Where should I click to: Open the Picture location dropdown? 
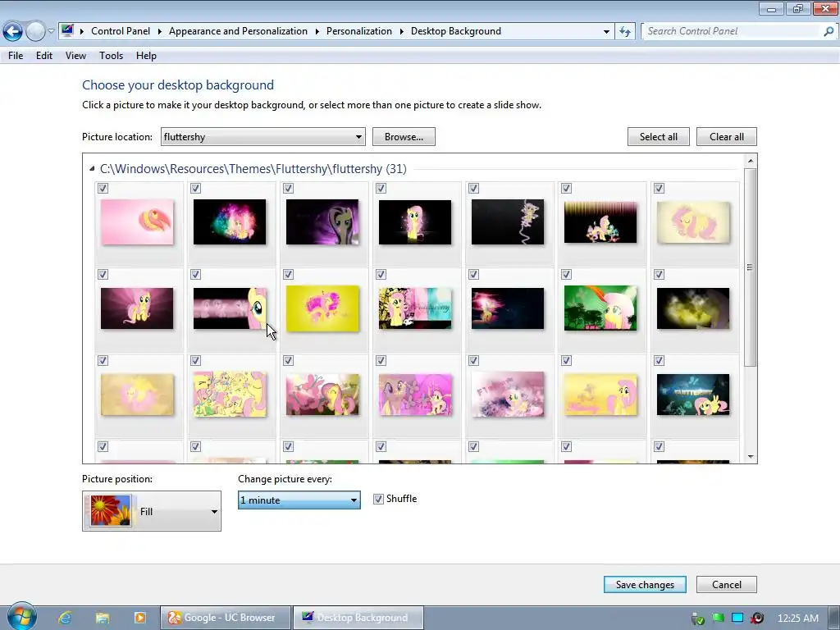[263, 137]
